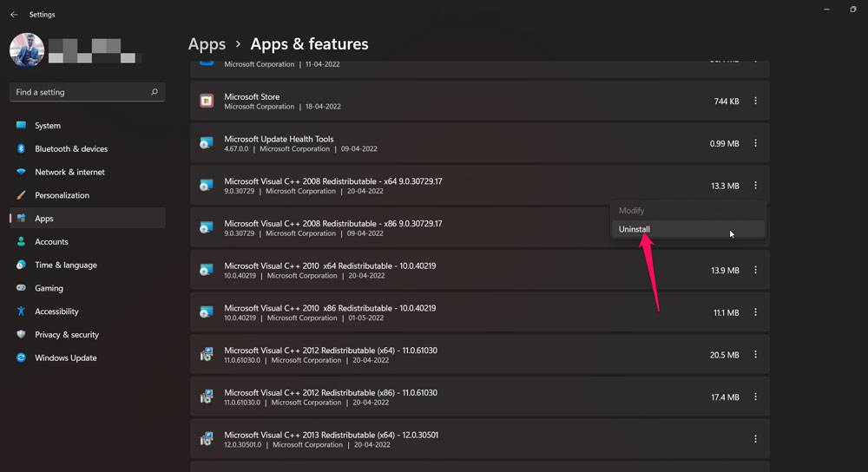Click the Gaming sidebar icon
This screenshot has width=868, height=472.
coord(22,288)
